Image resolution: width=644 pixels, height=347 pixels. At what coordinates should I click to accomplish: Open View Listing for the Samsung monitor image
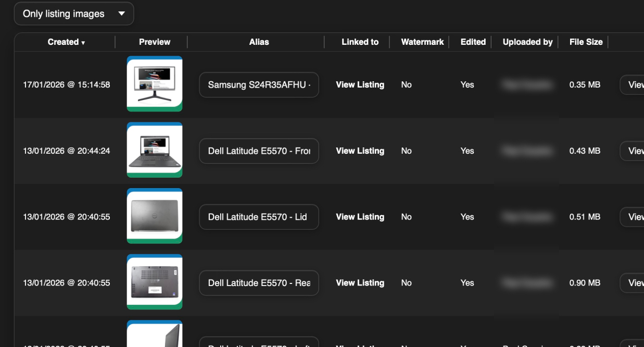point(360,84)
